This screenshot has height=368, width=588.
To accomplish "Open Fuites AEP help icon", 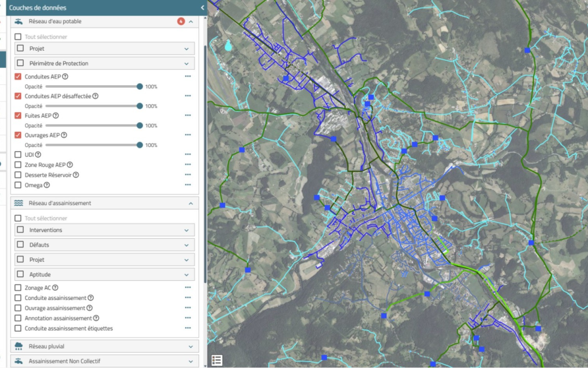I will click(56, 115).
